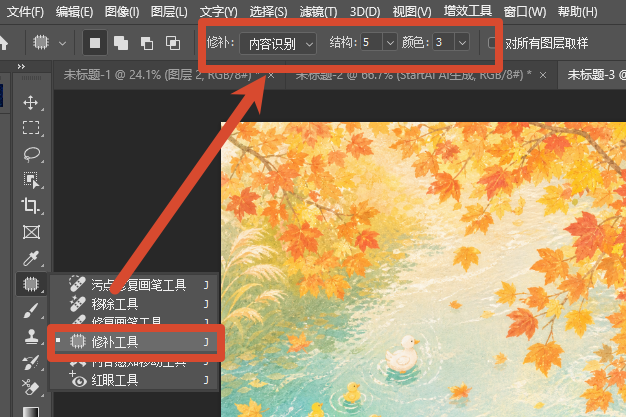This screenshot has width=626, height=417.
Task: Choose 移除工具 from the flyout
Action: [x=134, y=304]
